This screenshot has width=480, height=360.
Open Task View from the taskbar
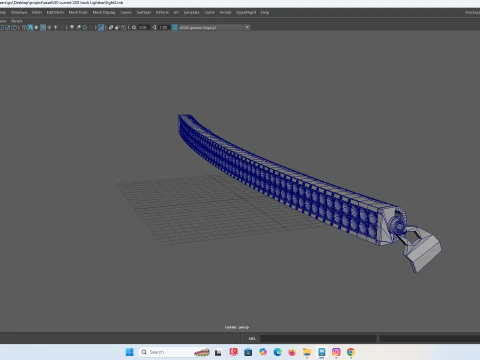[x=218, y=352]
